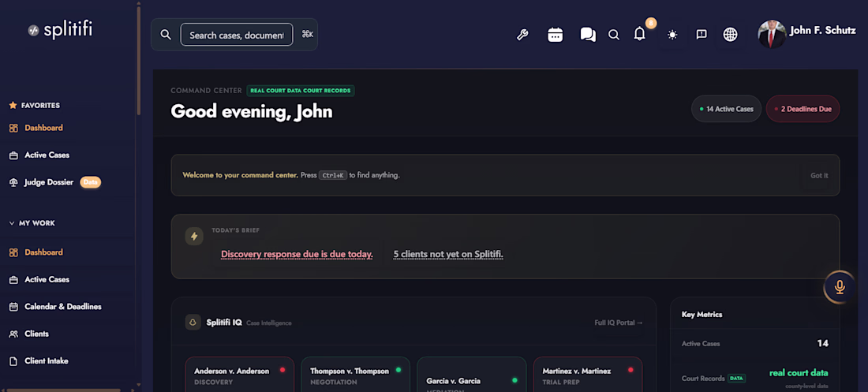Click the Clients people icon
Image resolution: width=868 pixels, height=392 pixels.
(x=14, y=334)
